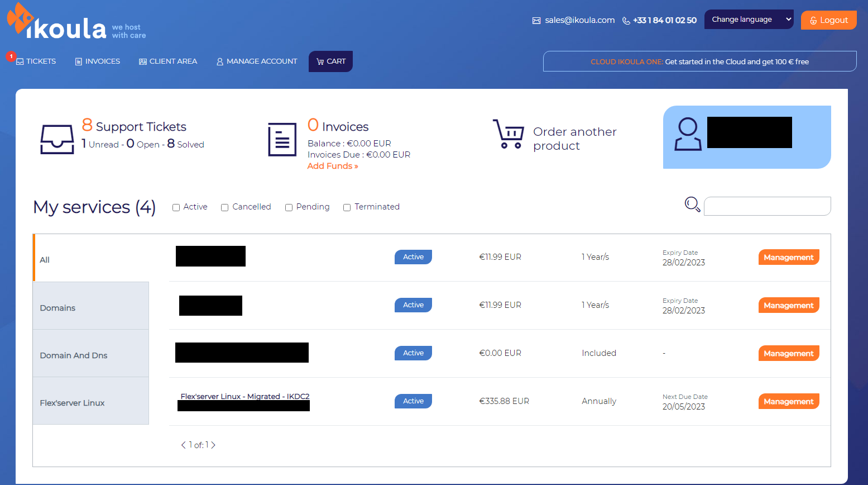
Task: Open the Change language dropdown
Action: click(x=749, y=20)
